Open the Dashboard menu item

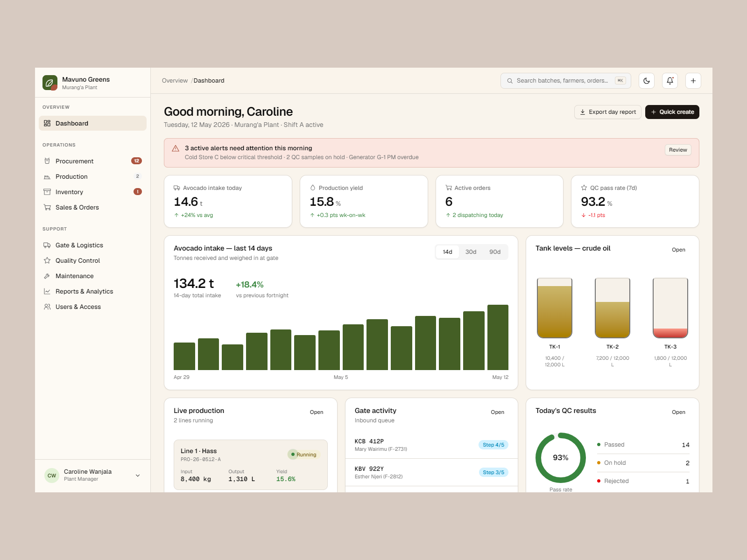point(92,123)
